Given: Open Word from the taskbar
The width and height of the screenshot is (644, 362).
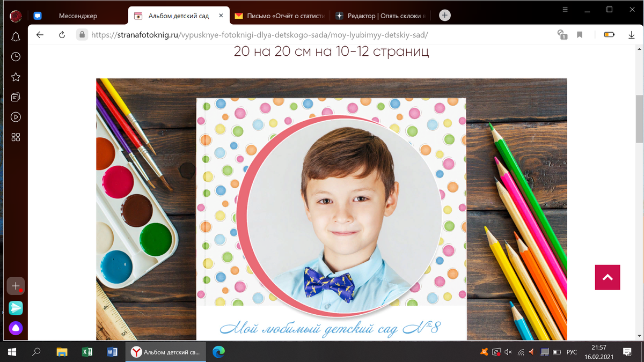Looking at the screenshot, I should click(112, 352).
